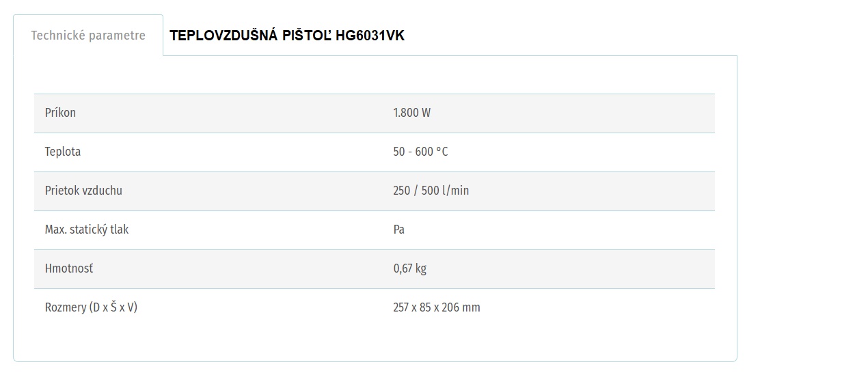This screenshot has height=373, width=868.
Task: Click the 85 width dimension value
Action: (426, 307)
